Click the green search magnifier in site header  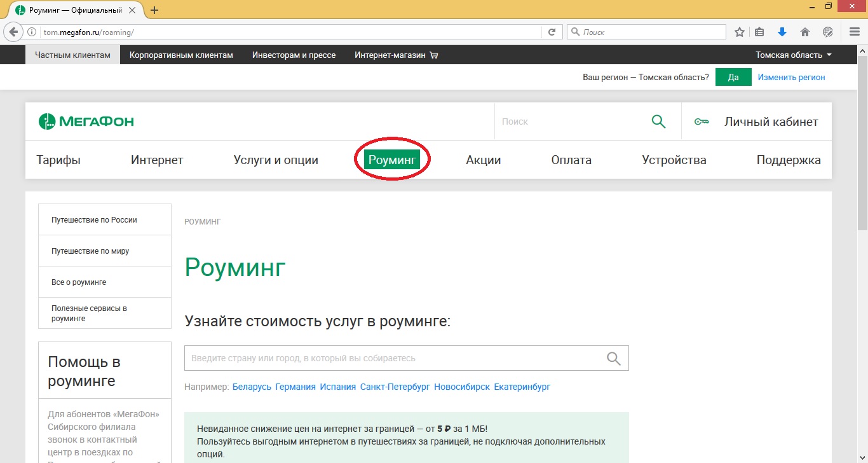click(x=658, y=121)
